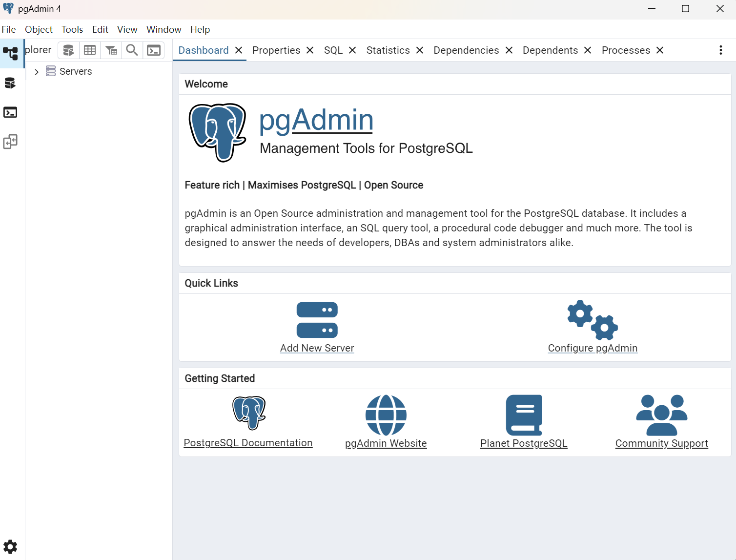
Task: Open the Object menu
Action: [x=39, y=29]
